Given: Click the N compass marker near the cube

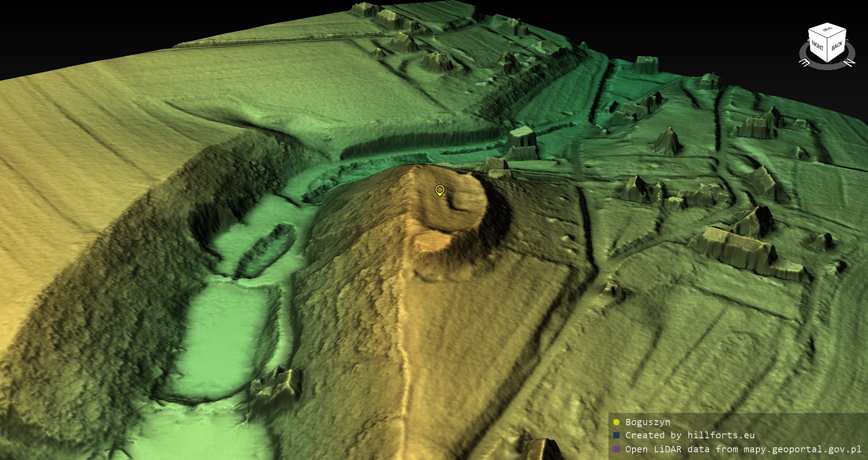Looking at the screenshot, I should (x=849, y=62).
